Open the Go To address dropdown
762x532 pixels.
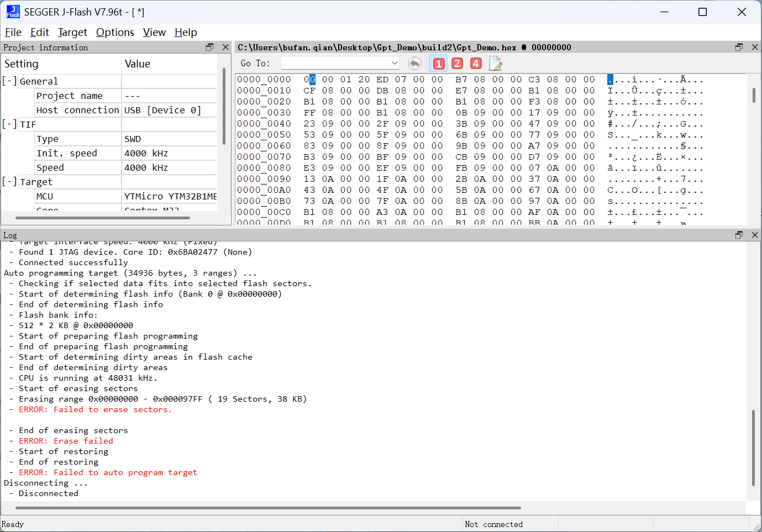click(394, 64)
